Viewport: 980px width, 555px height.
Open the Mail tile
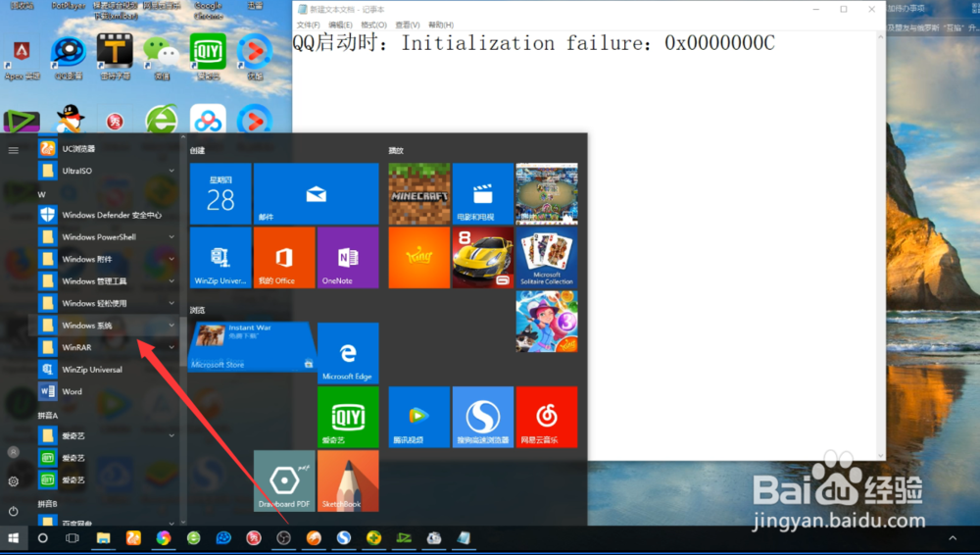[316, 193]
